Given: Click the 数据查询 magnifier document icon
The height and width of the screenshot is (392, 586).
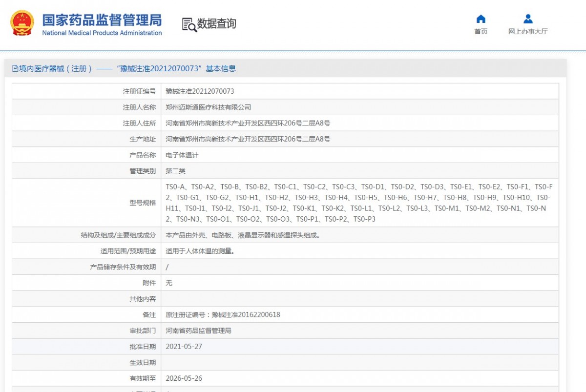Looking at the screenshot, I should [189, 24].
